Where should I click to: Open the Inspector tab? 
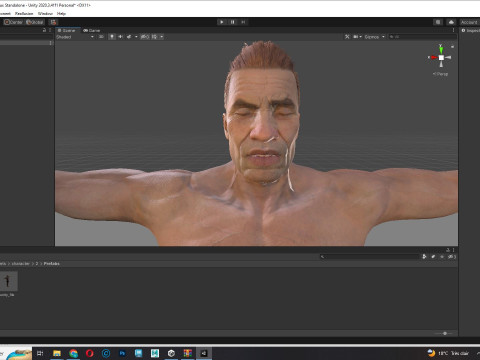[471, 30]
